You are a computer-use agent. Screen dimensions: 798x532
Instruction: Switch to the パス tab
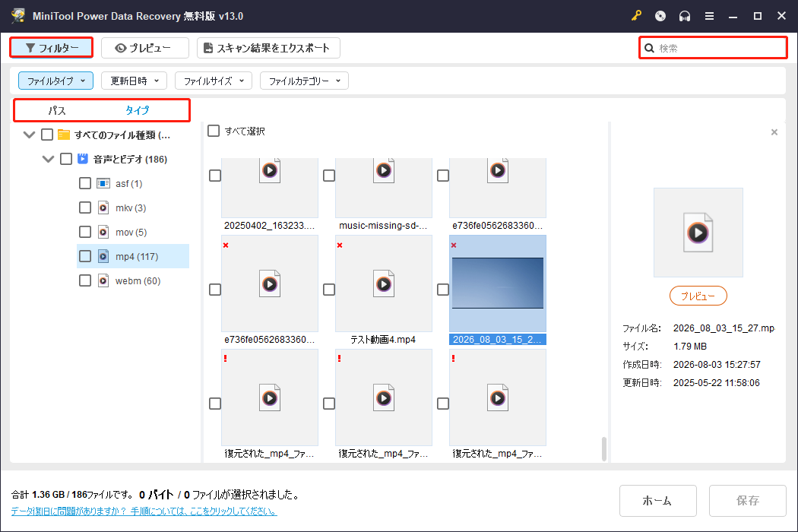57,110
